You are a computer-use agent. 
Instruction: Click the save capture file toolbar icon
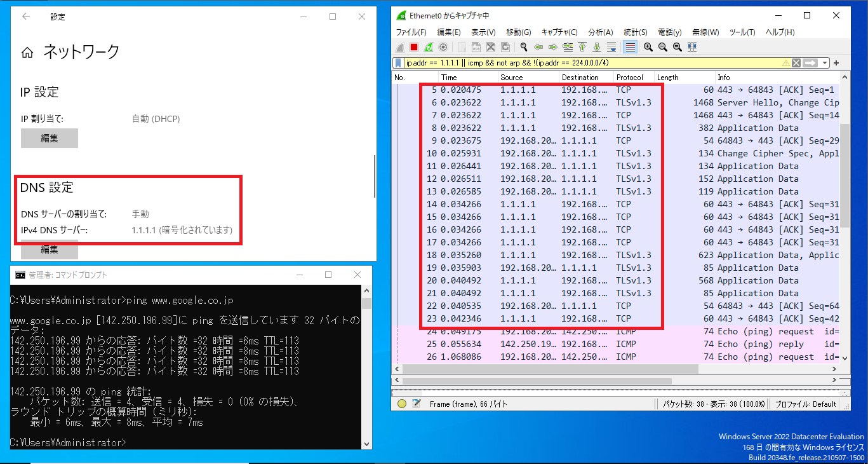[476, 47]
